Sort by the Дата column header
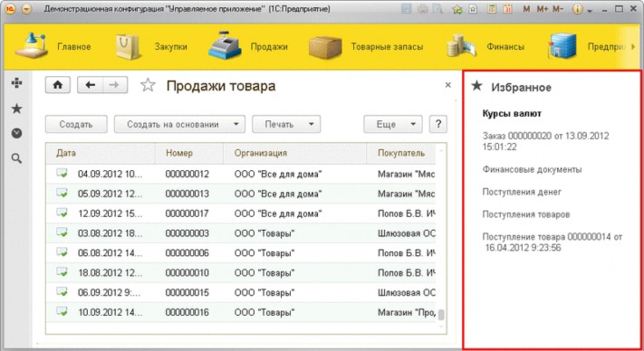Image resolution: width=644 pixels, height=351 pixels. coord(101,154)
